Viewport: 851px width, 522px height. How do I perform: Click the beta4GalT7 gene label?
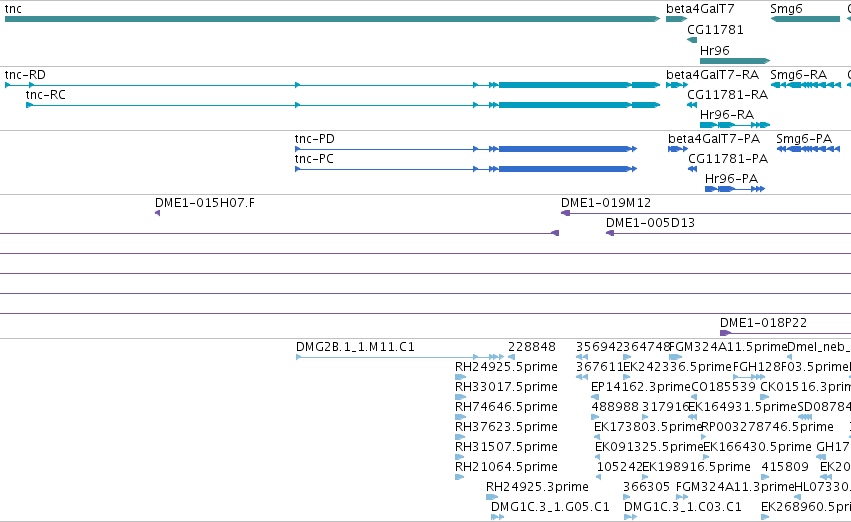700,9
